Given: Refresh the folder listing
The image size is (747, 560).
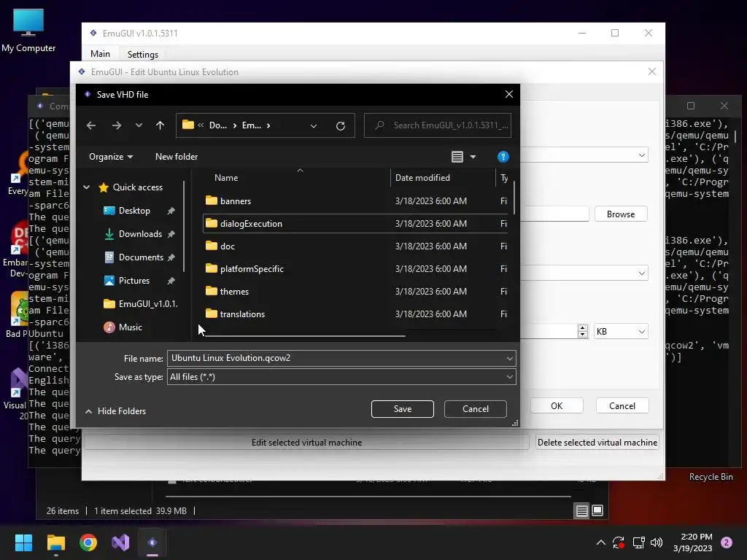Looking at the screenshot, I should [340, 125].
